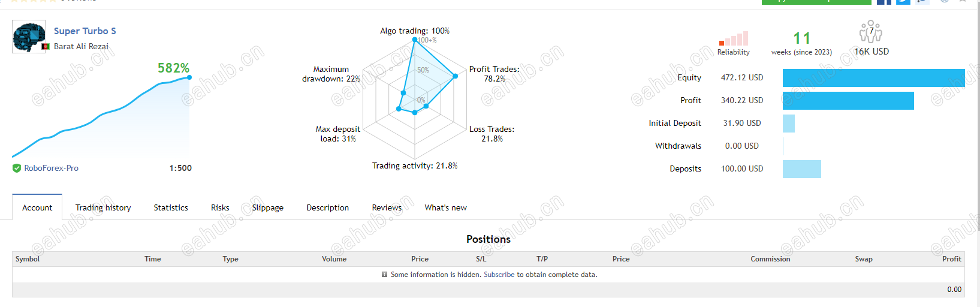980x307 pixels.
Task: Select the Slippage tab
Action: pyautogui.click(x=268, y=207)
